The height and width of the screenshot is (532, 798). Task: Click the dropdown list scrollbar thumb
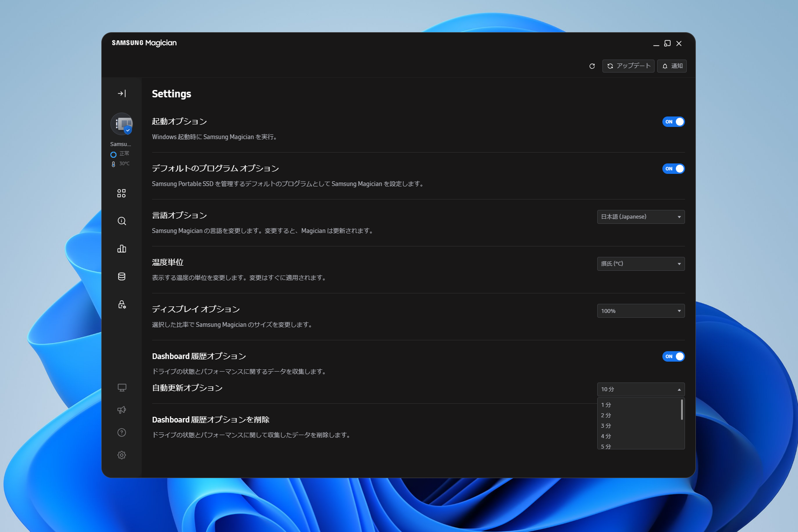(682, 409)
